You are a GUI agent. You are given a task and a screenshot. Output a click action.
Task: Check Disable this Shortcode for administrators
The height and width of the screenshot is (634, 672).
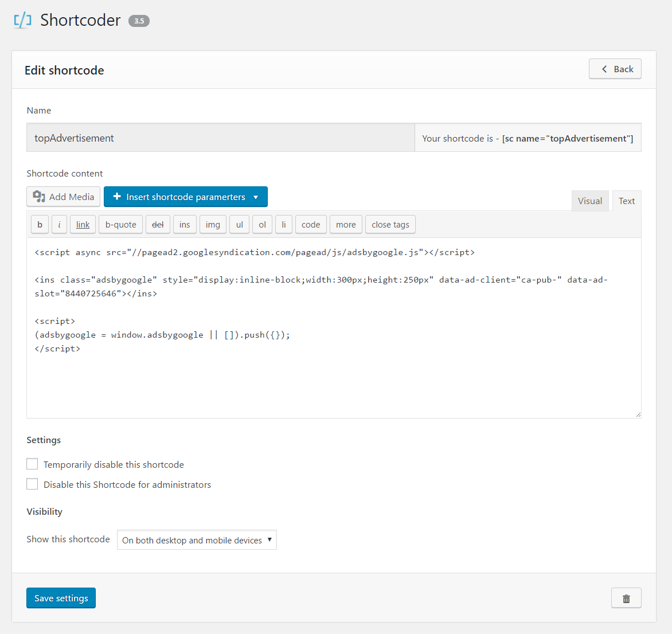pyautogui.click(x=33, y=484)
